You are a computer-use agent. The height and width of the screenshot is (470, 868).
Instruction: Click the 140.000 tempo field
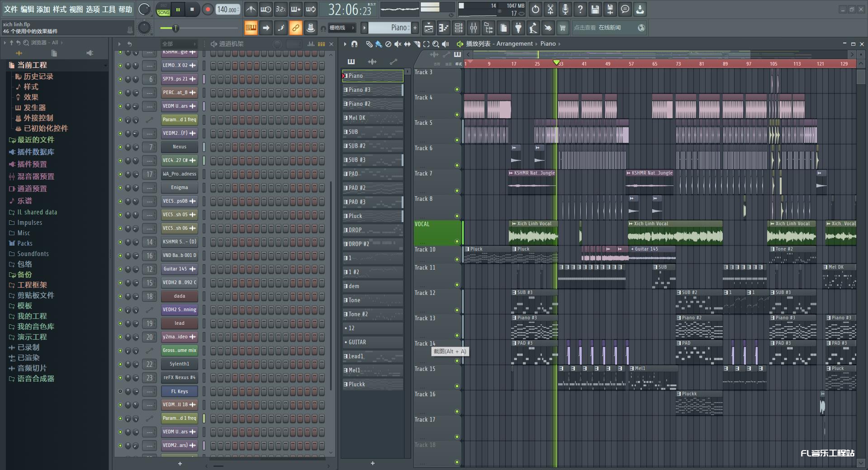(x=228, y=9)
